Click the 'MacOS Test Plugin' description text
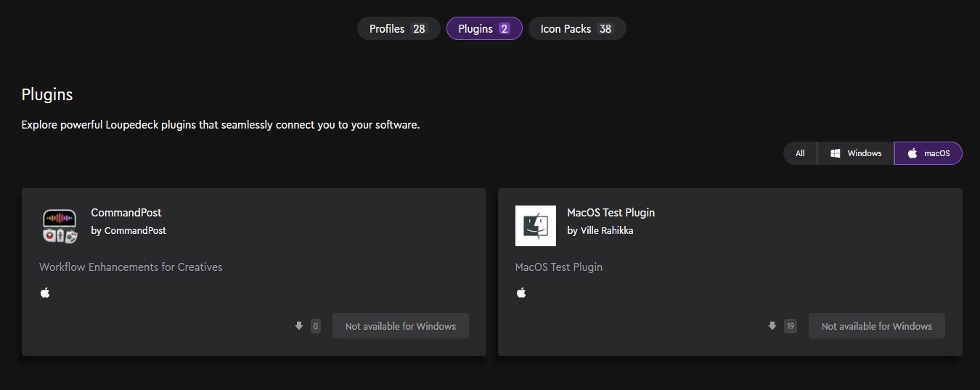 pos(559,267)
